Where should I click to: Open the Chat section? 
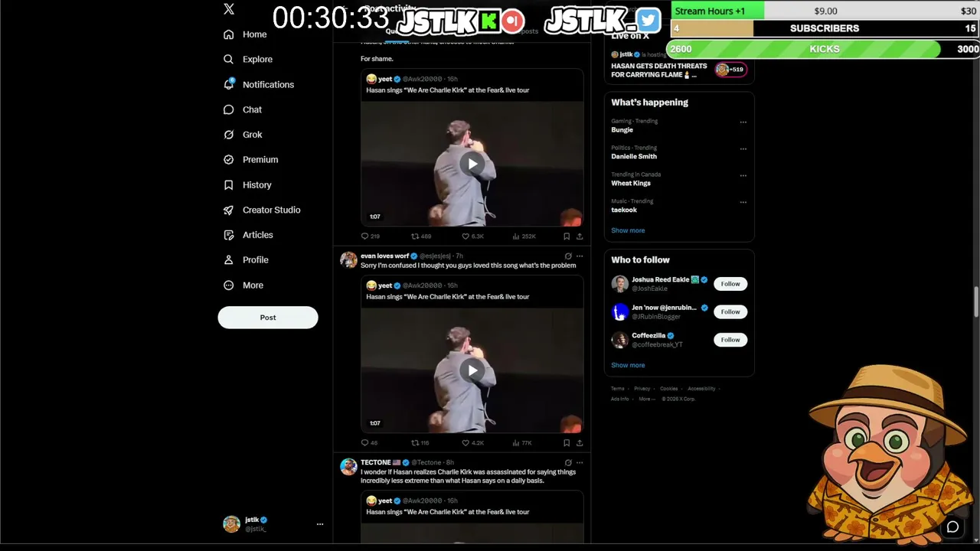pyautogui.click(x=242, y=109)
